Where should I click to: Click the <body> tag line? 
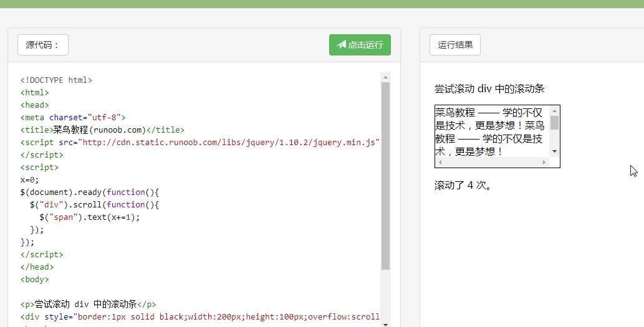point(34,280)
